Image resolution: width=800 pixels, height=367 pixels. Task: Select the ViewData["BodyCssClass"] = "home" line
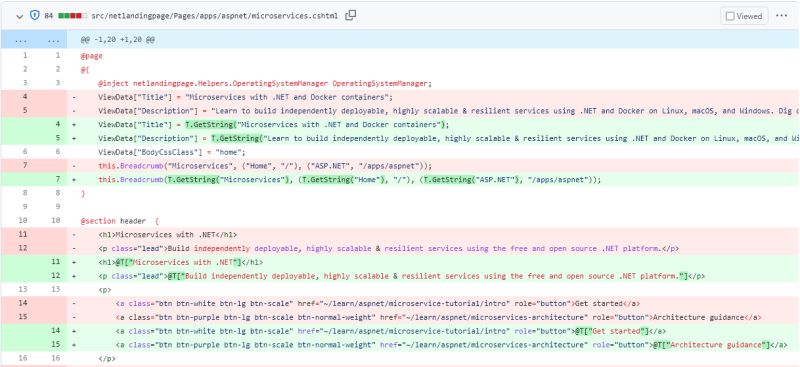172,152
